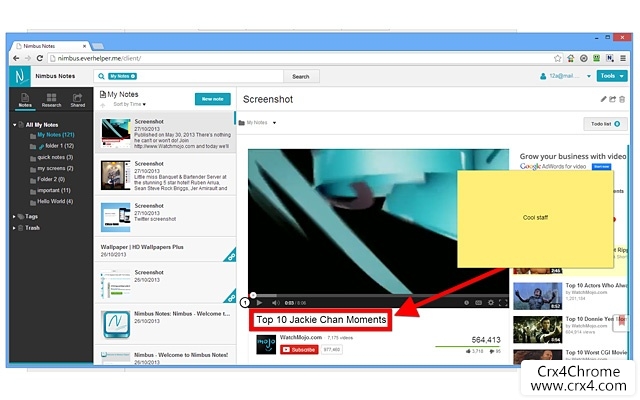The image size is (640, 400).
Task: Open the 12a@mail account dropdown arrow
Action: coord(589,76)
